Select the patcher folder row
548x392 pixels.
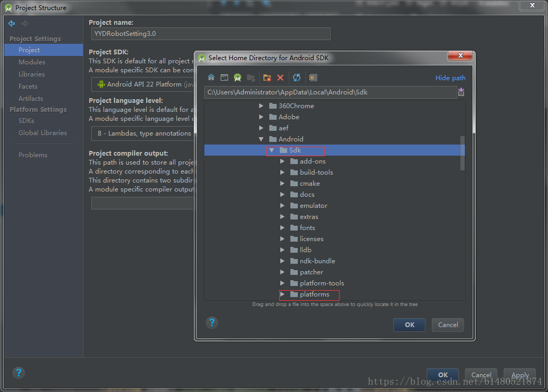[x=335, y=272]
